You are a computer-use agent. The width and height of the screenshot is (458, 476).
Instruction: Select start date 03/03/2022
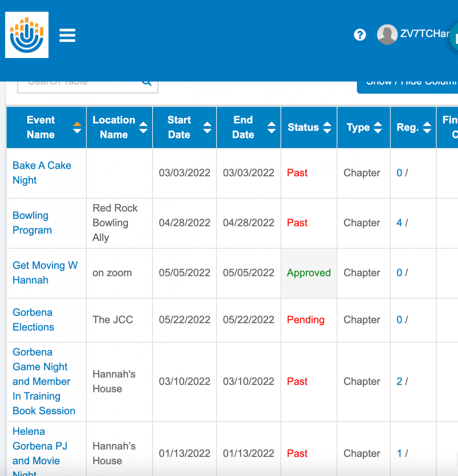tap(185, 173)
